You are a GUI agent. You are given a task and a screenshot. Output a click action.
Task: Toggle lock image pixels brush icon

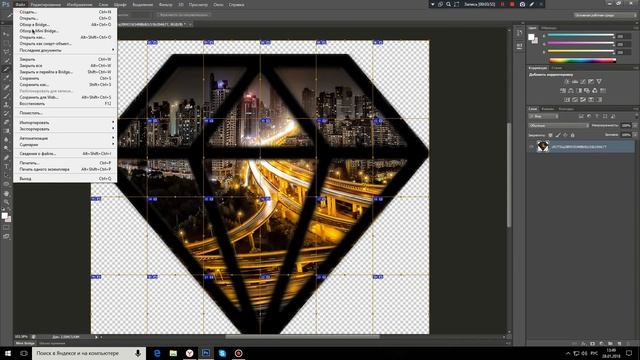tap(558, 135)
